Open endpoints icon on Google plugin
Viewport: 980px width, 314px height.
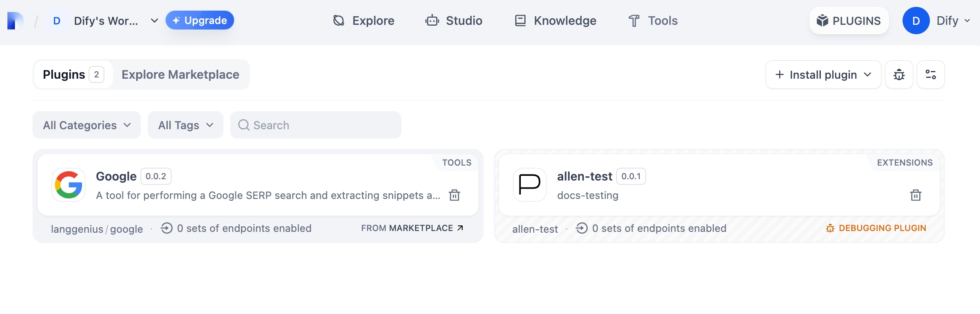166,228
